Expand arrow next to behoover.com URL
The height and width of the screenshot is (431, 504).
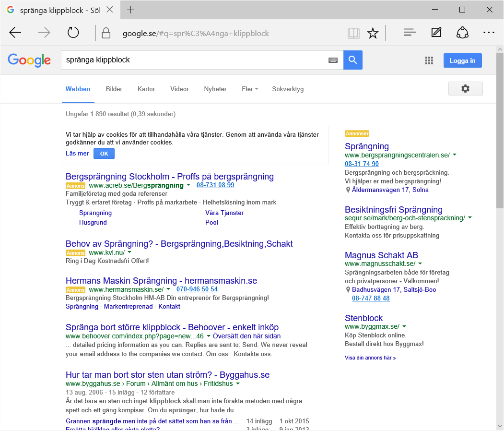click(x=208, y=336)
